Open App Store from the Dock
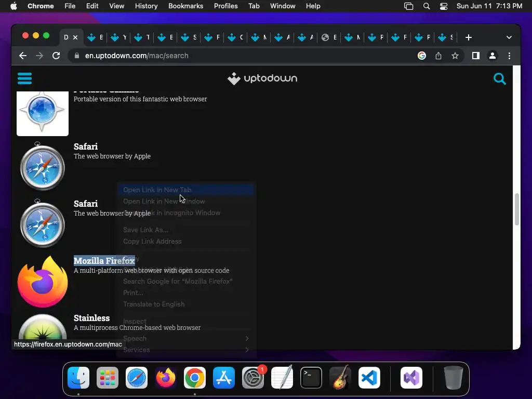Viewport: 532px width, 399px height. [224, 378]
